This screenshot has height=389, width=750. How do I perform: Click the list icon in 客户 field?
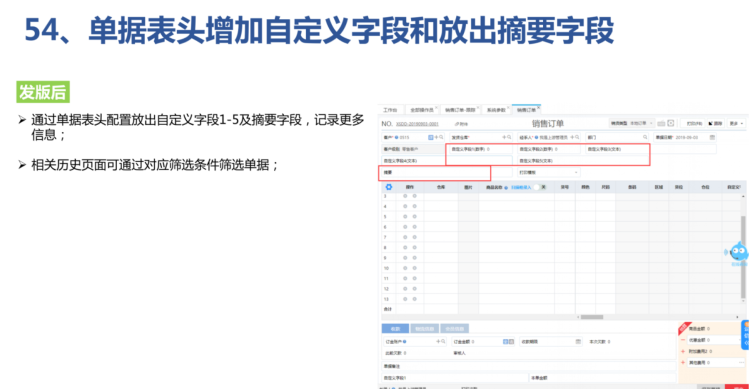point(430,137)
